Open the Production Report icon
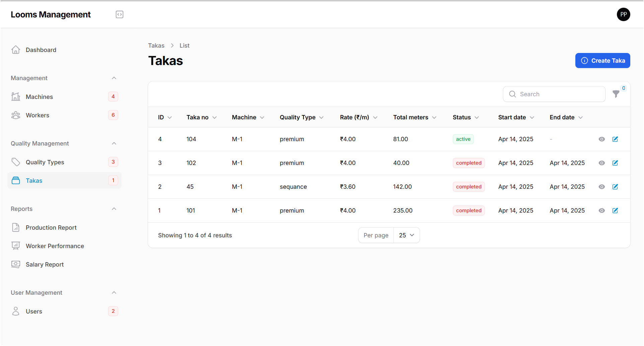 coord(16,227)
